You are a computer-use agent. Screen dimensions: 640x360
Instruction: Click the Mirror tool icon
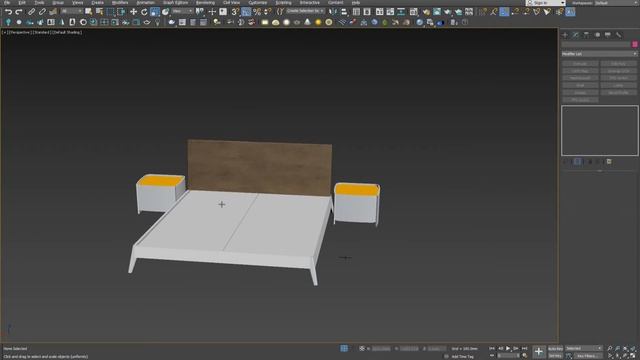click(333, 12)
